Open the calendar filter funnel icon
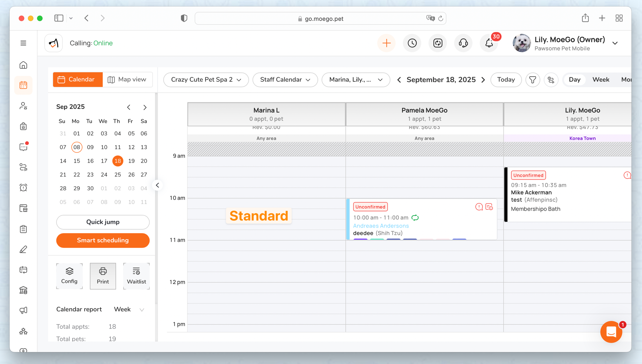This screenshot has height=364, width=642. pos(533,80)
